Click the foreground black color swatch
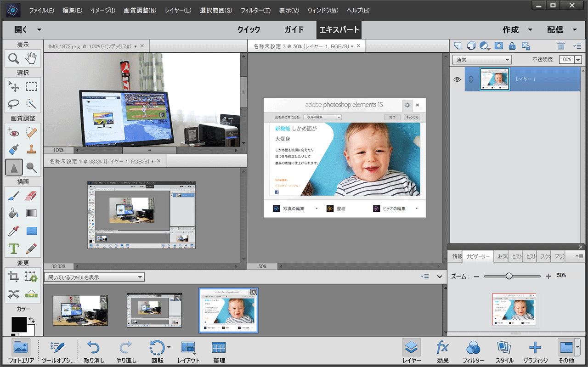Viewport: 588px width, 367px height. 19,324
